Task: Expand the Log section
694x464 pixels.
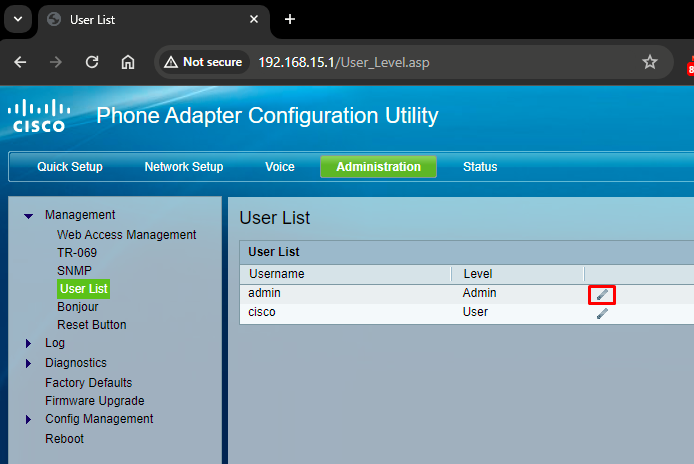Action: pyautogui.click(x=28, y=344)
